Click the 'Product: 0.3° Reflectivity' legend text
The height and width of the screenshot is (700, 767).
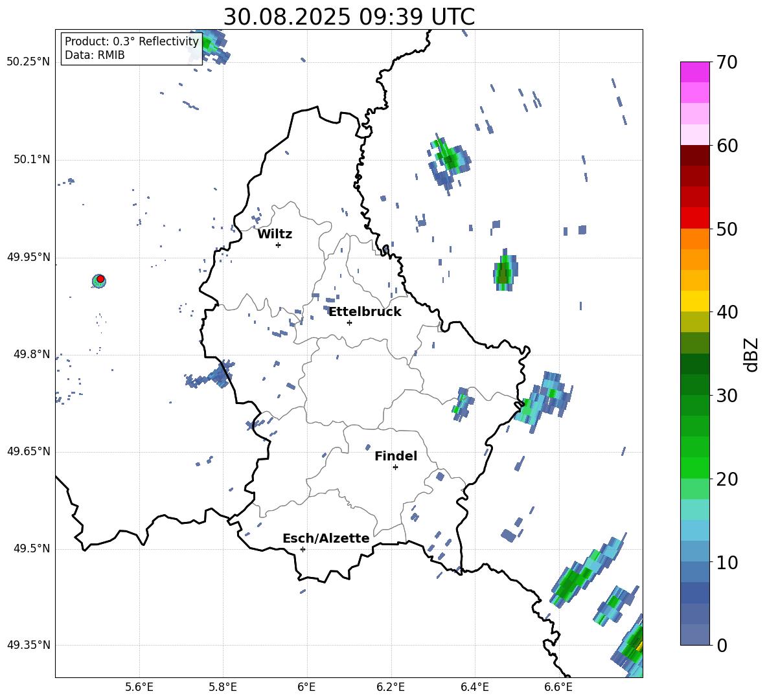pyautogui.click(x=132, y=41)
